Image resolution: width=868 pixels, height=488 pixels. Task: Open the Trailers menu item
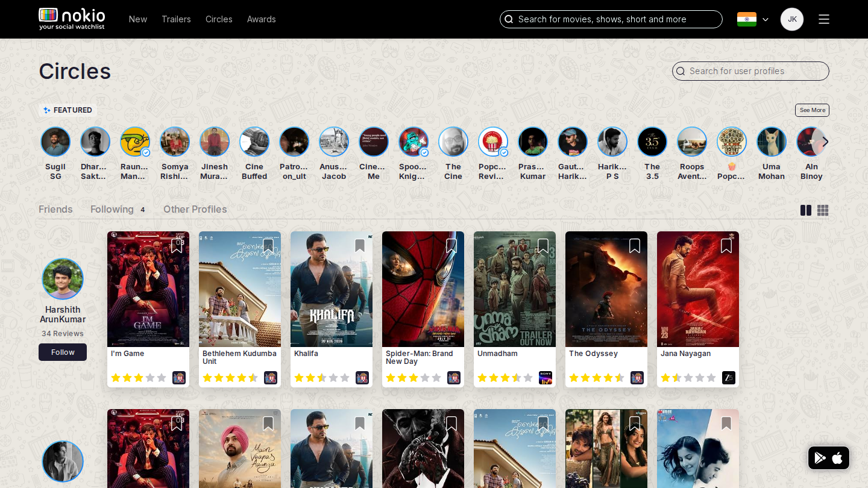point(176,19)
